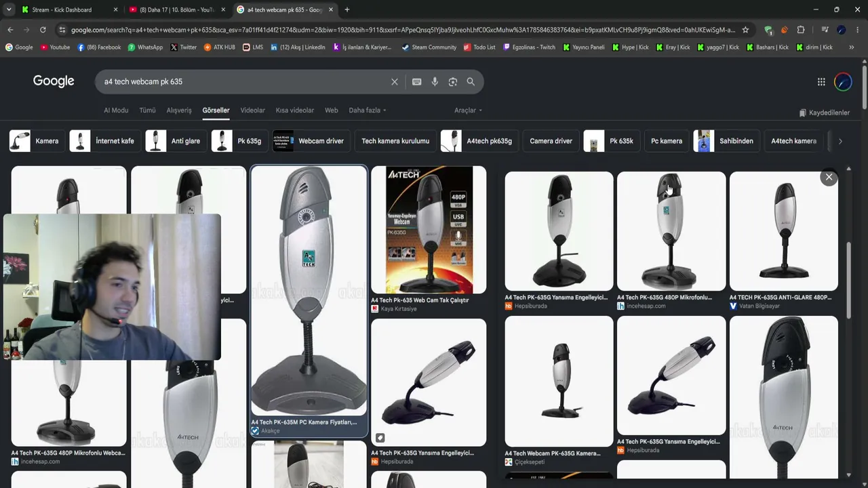Image resolution: width=868 pixels, height=488 pixels.
Task: Reload the current page
Action: [x=43, y=30]
